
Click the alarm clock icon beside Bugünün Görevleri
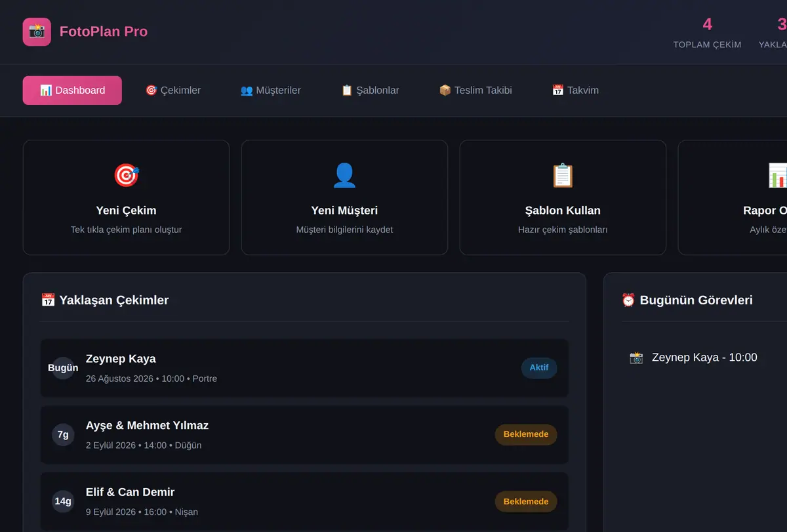tap(628, 300)
